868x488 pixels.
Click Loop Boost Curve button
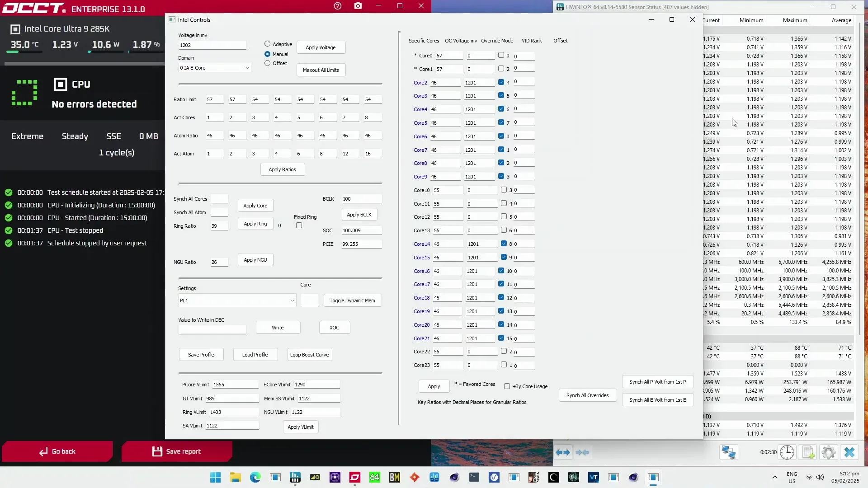(x=309, y=355)
